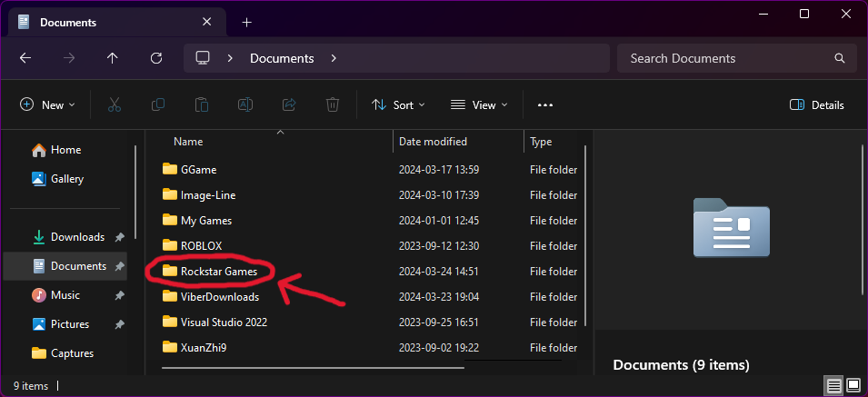Screen dimensions: 868x397
Task: Open the View layout dropdown
Action: (x=479, y=104)
